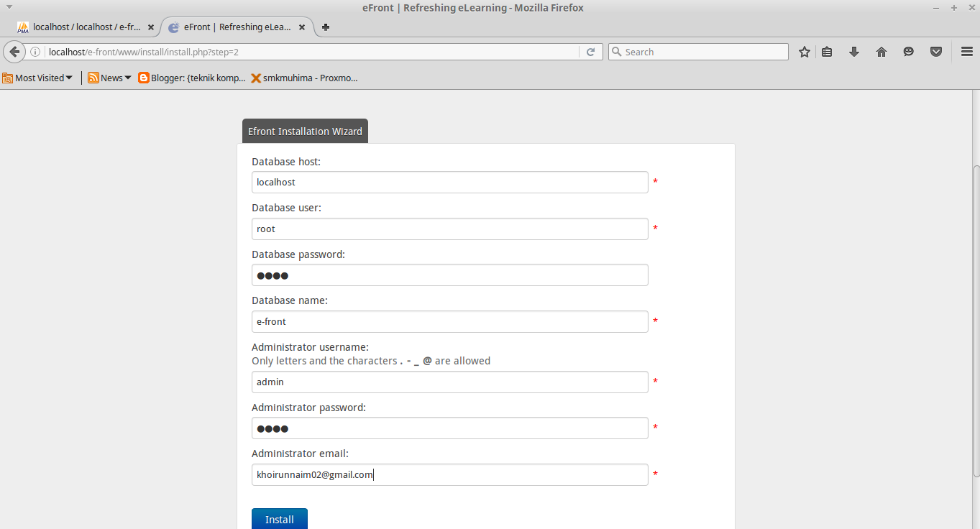Go to the Firefox home page

881,52
